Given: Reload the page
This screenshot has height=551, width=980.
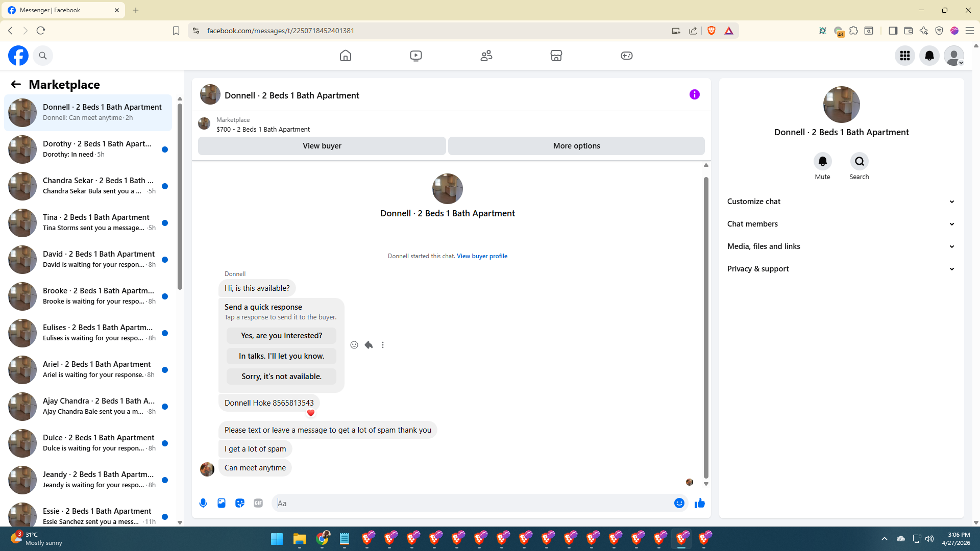Looking at the screenshot, I should (x=41, y=31).
